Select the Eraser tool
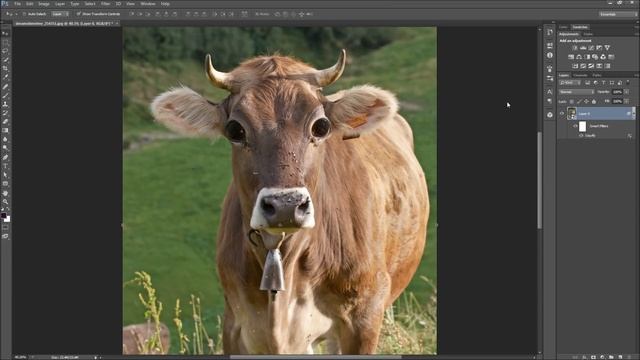 (5, 121)
